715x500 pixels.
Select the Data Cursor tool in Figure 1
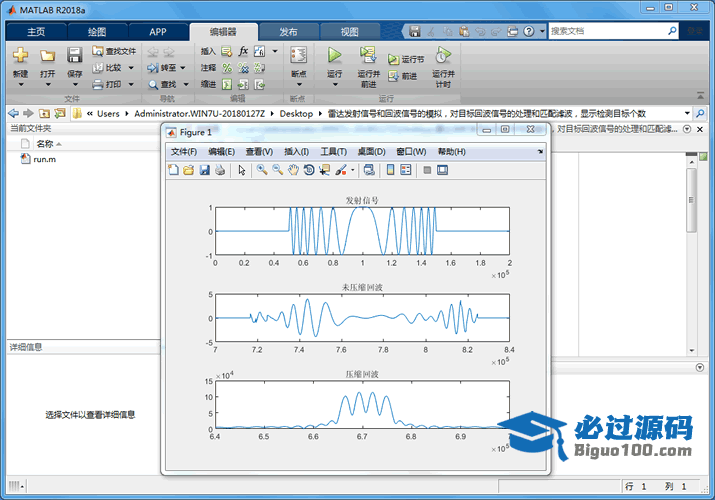click(x=324, y=170)
